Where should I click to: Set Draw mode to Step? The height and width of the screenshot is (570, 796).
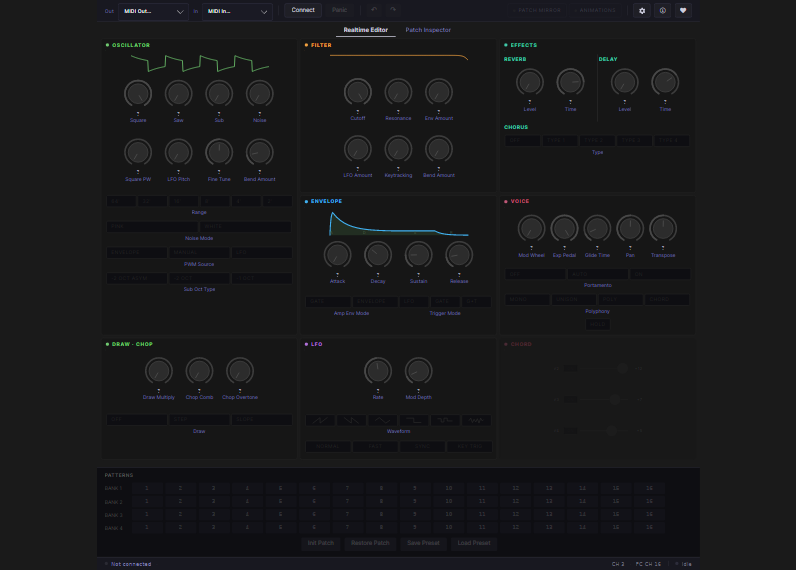[x=199, y=420]
